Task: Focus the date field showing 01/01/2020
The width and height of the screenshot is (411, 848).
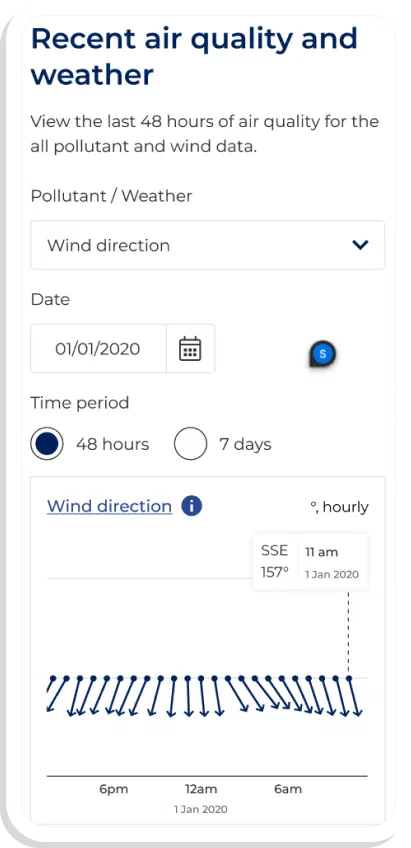Action: tap(98, 349)
